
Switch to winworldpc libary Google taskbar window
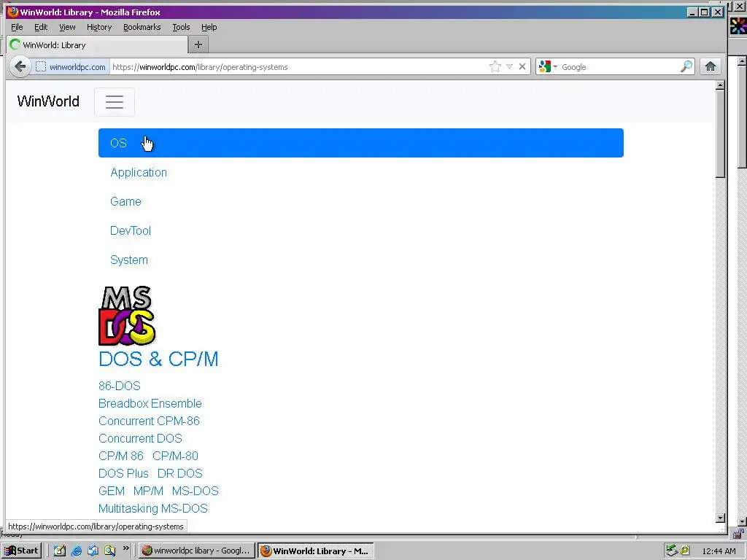point(196,551)
